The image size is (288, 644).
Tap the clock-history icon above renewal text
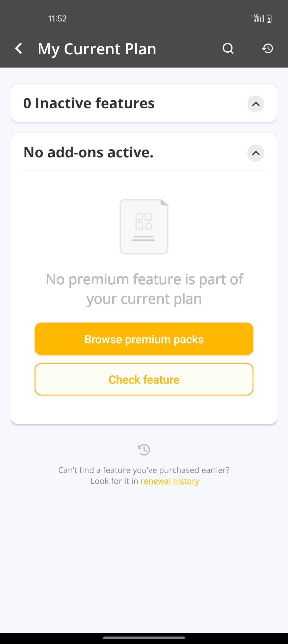tap(144, 450)
